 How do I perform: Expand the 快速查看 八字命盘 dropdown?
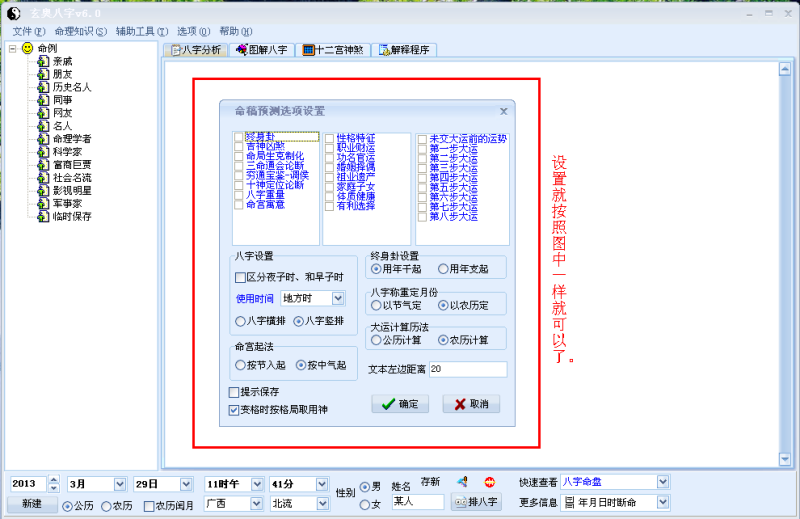click(663, 482)
